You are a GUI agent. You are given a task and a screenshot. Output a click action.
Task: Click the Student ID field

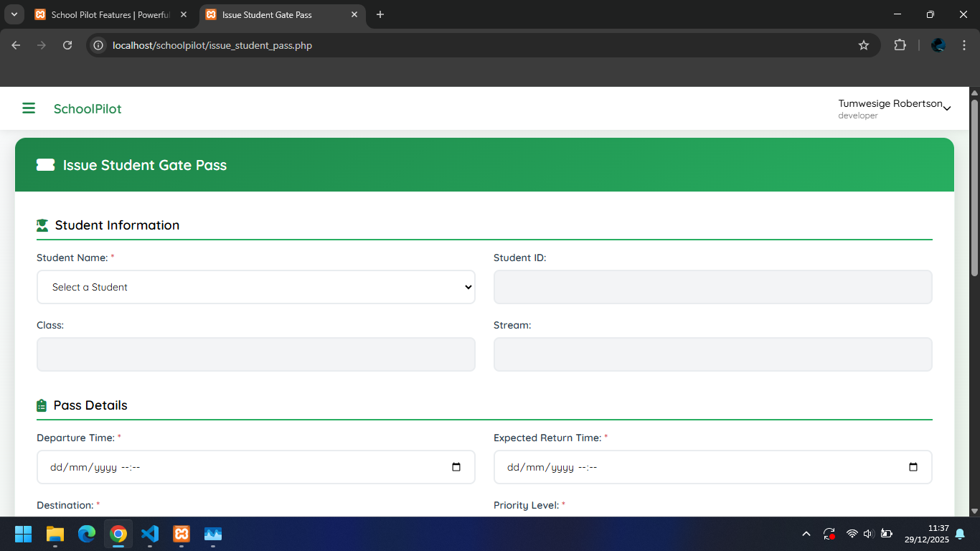(x=712, y=287)
